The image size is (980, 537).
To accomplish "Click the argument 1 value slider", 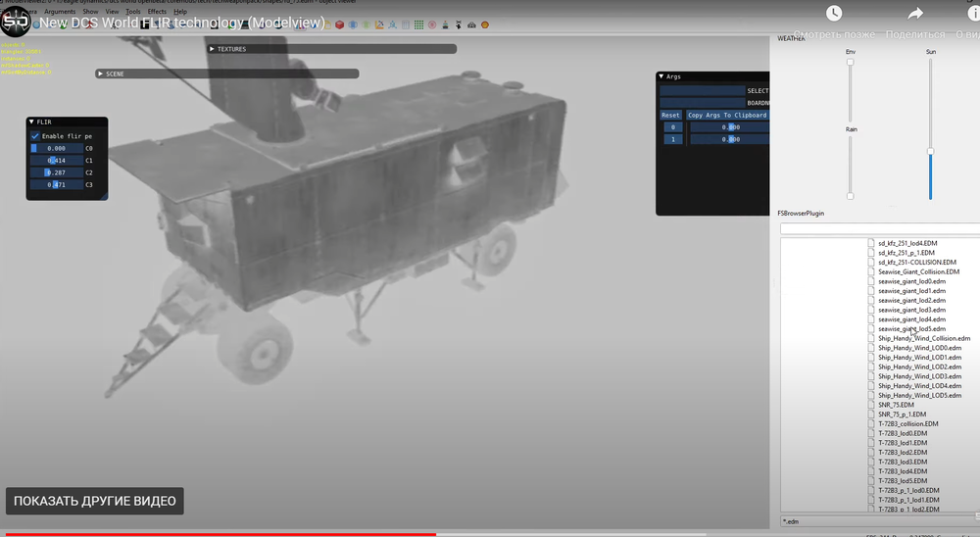I will 729,139.
